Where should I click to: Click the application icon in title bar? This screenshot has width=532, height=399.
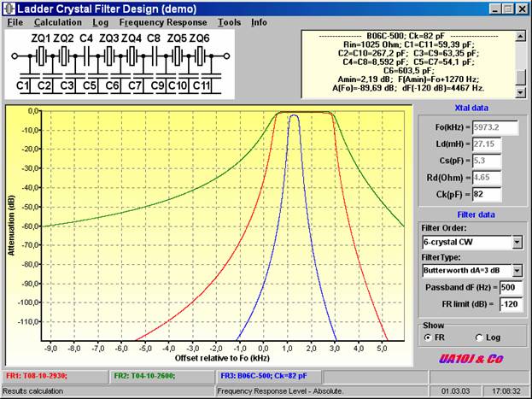coord(9,8)
